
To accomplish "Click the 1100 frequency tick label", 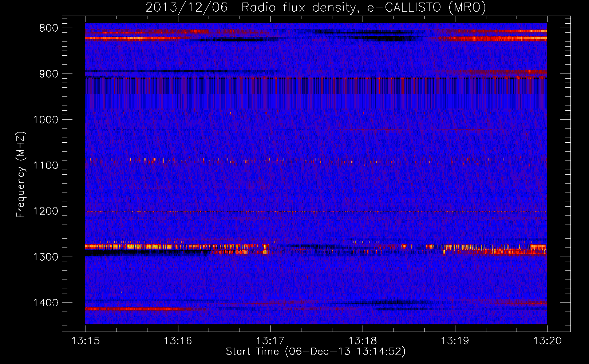I will [46, 166].
